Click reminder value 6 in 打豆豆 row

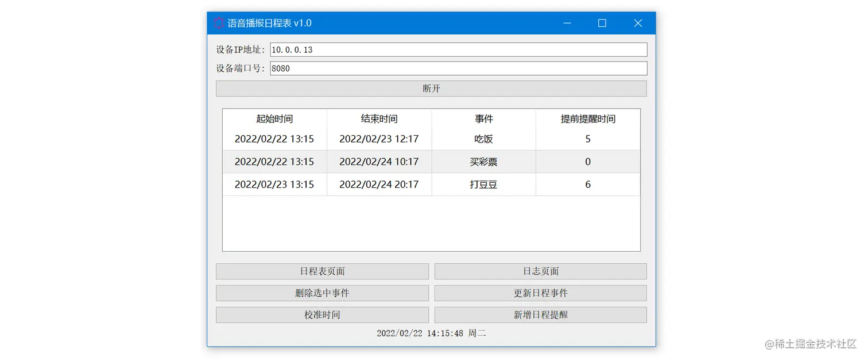click(x=588, y=185)
